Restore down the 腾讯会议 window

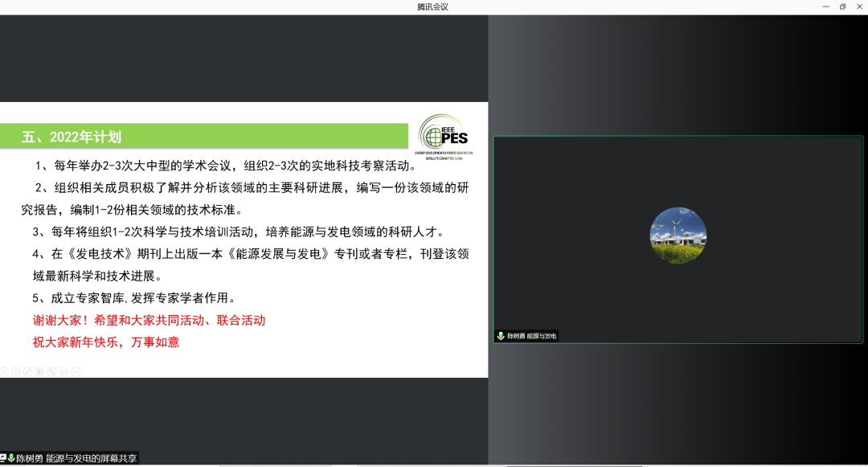(x=842, y=6)
